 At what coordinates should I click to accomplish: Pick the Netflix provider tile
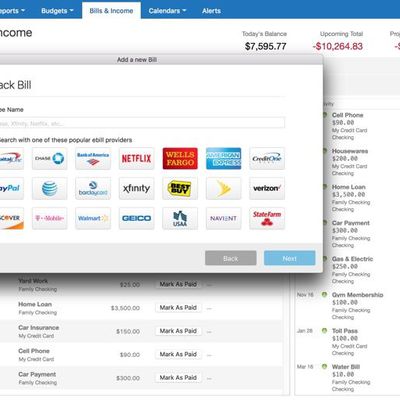(137, 159)
